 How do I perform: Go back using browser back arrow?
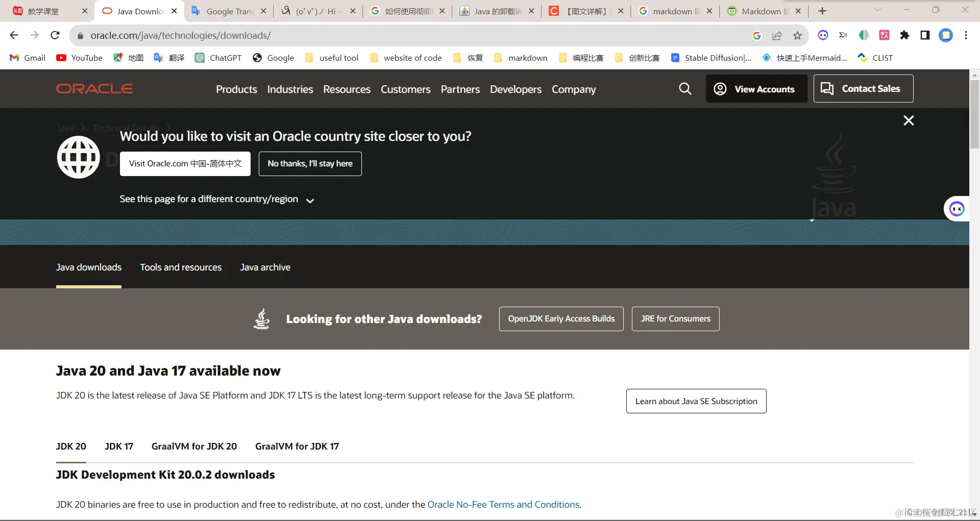[14, 35]
